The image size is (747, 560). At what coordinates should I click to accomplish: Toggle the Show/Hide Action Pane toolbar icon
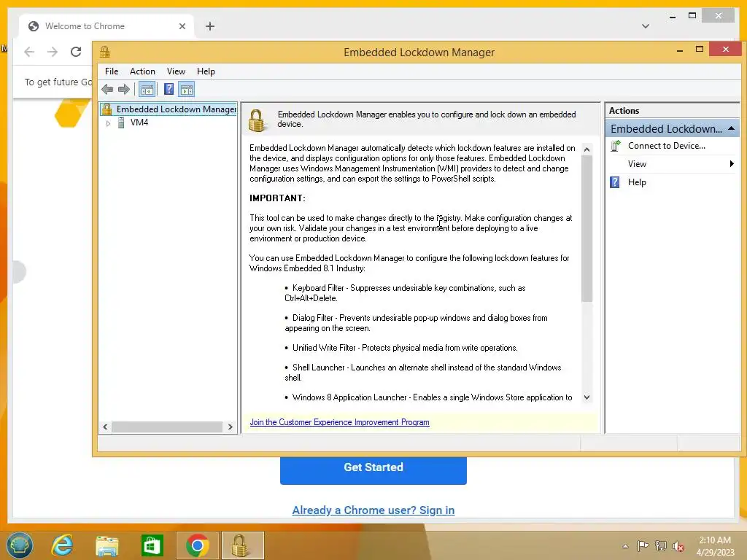[x=187, y=89]
